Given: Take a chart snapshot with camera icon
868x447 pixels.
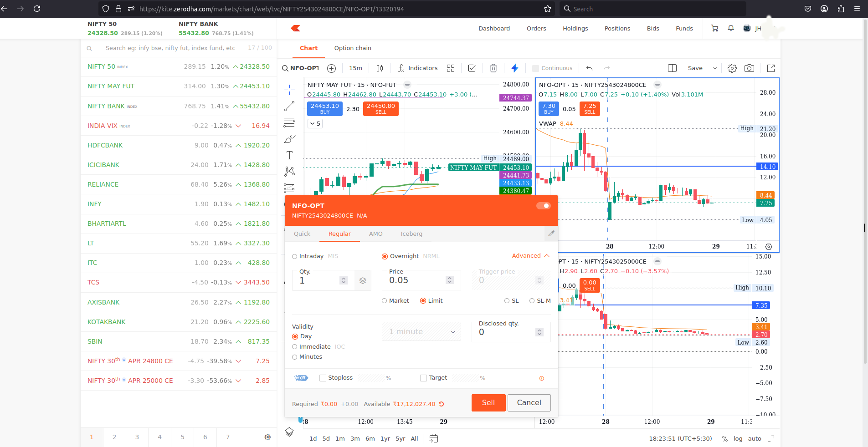Looking at the screenshot, I should [749, 68].
